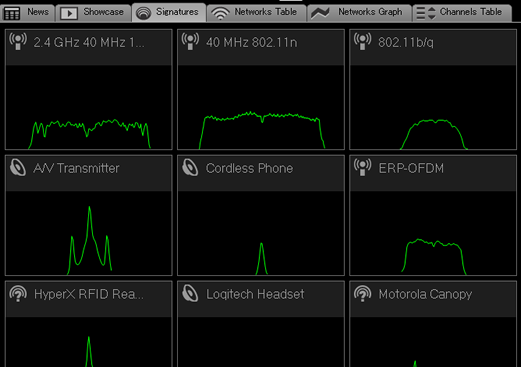Click the Networks Graph wave icon
The height and width of the screenshot is (367, 521).
click(x=320, y=13)
